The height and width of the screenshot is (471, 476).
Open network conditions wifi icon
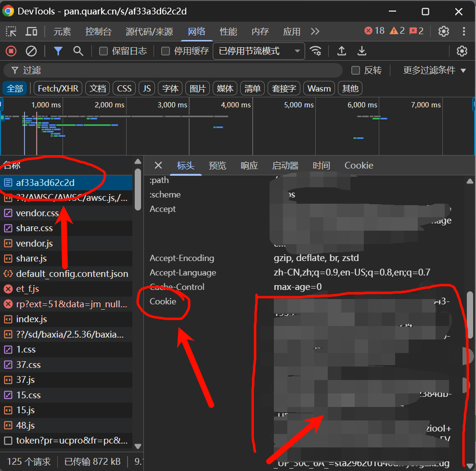[316, 51]
